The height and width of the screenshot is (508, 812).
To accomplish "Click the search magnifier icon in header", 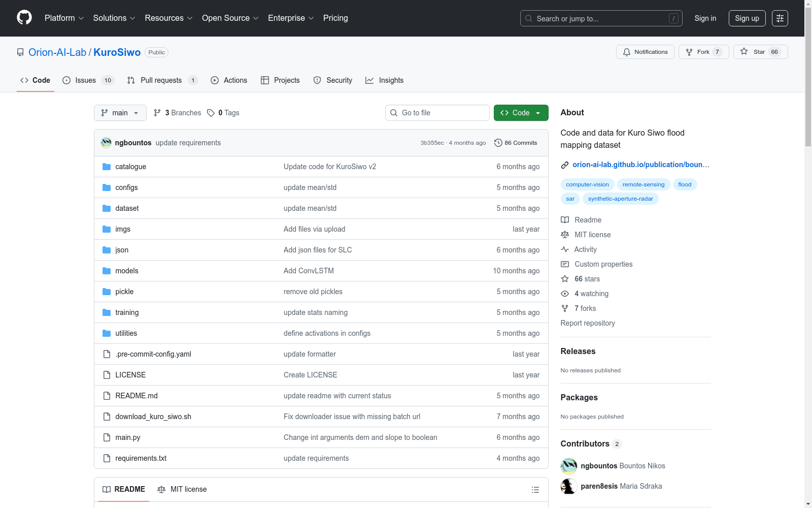I will click(x=529, y=18).
